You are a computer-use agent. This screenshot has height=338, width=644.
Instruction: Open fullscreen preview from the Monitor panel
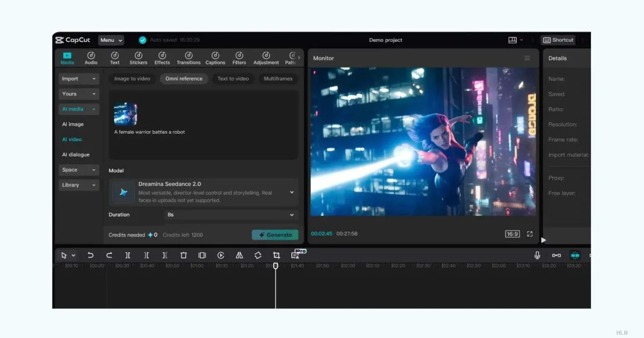click(530, 233)
